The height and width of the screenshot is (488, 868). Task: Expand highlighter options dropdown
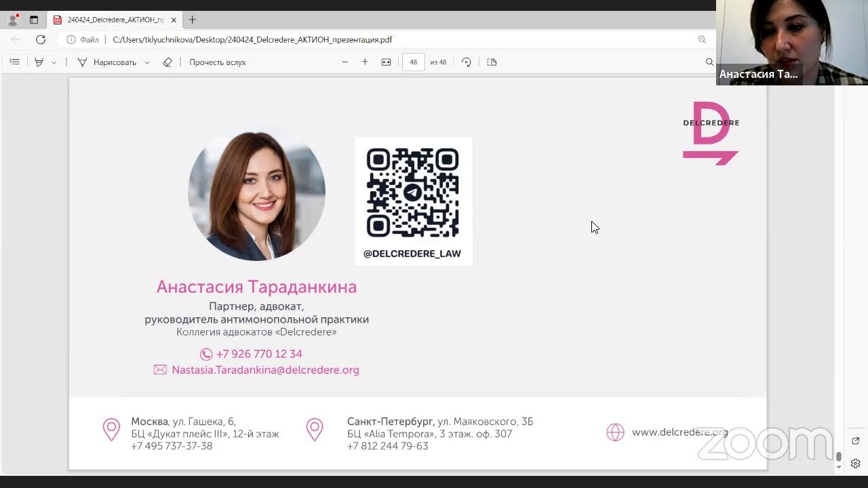point(54,62)
